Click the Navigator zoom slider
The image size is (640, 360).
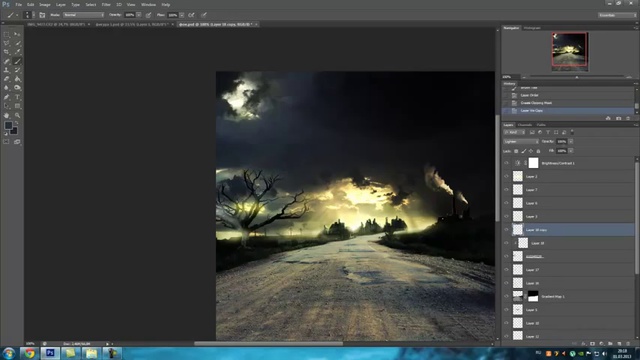(x=576, y=77)
